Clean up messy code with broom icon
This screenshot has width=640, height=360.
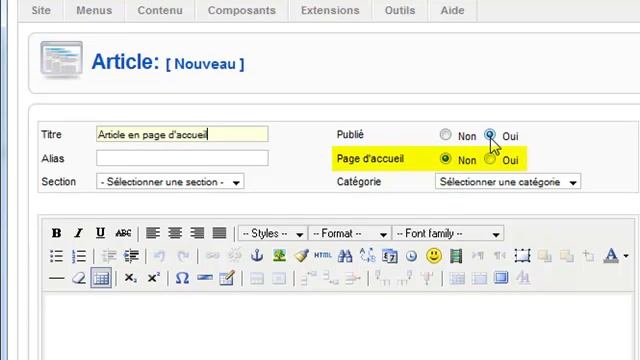click(301, 256)
